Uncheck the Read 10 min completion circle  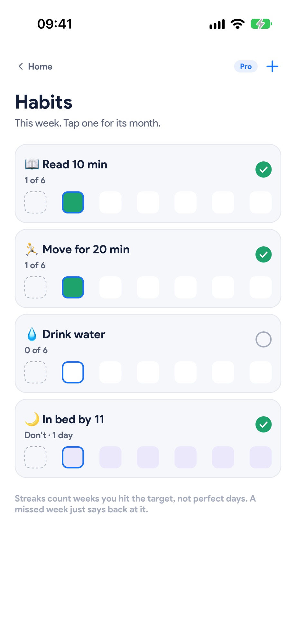[x=264, y=170]
